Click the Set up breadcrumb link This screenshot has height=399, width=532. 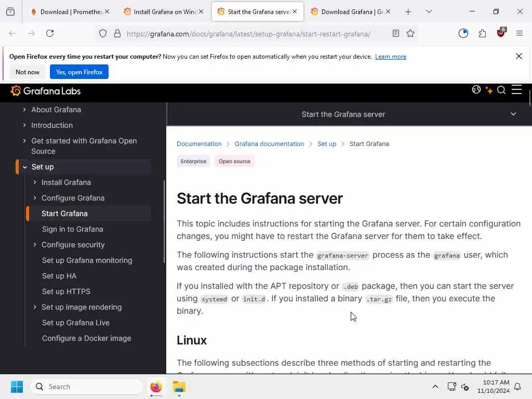327,144
